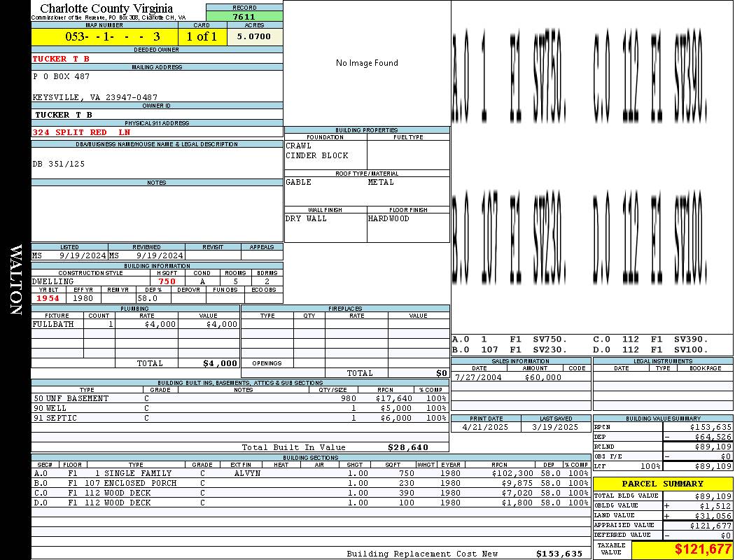Click construction style DWELLING
Screen dimensions: 735x560
(53, 281)
